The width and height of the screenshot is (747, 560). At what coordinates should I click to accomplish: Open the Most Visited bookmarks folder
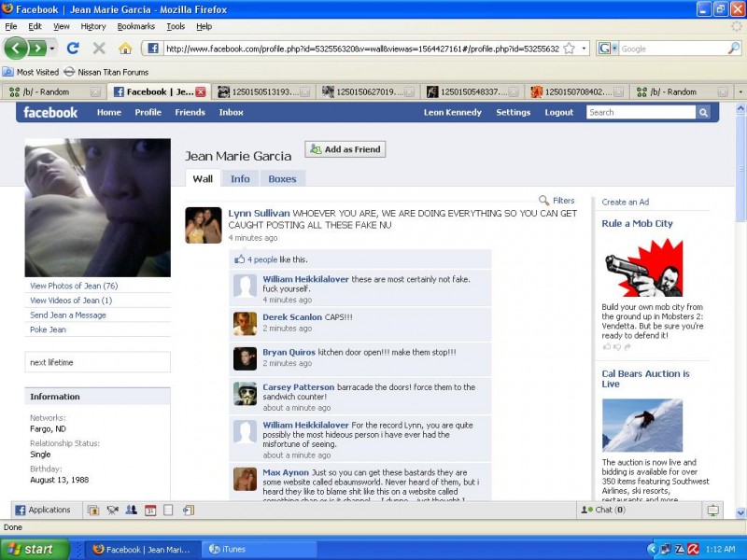[x=31, y=72]
